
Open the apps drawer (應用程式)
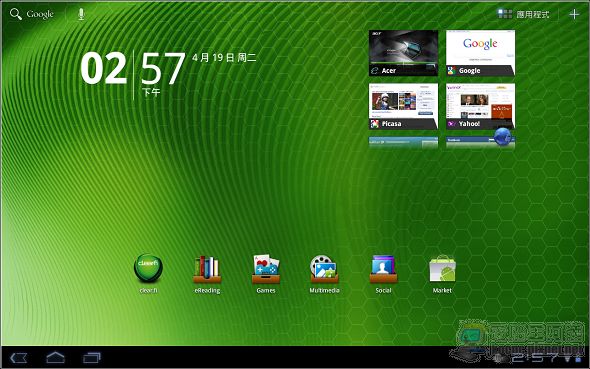point(523,14)
